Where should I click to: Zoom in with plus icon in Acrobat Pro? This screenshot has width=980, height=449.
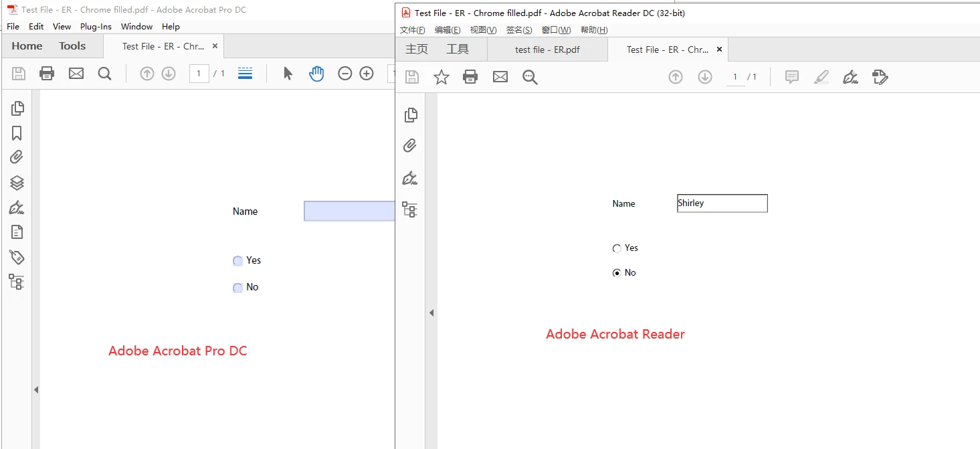click(x=367, y=74)
